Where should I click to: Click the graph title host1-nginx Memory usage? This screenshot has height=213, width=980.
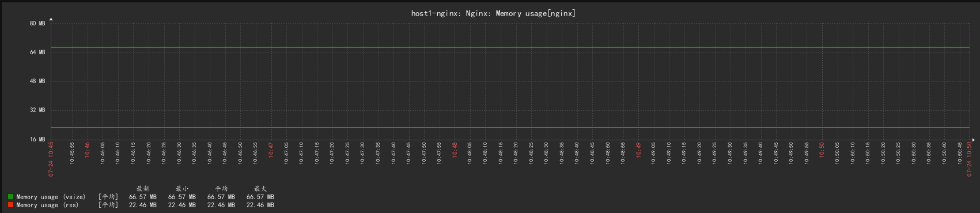pyautogui.click(x=493, y=13)
